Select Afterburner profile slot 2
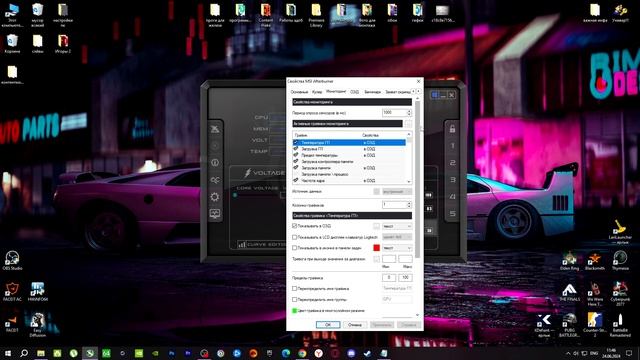This screenshot has width=640, height=360. tap(452, 163)
